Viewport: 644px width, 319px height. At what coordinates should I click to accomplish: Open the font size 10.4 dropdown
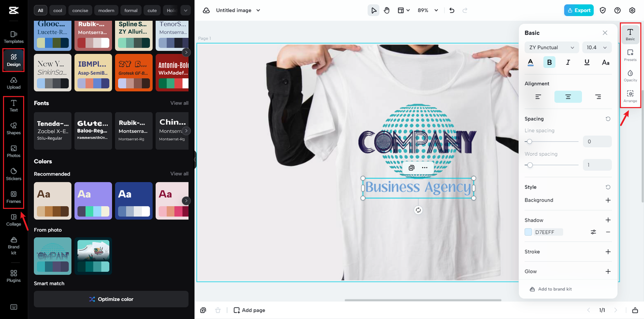tap(597, 47)
